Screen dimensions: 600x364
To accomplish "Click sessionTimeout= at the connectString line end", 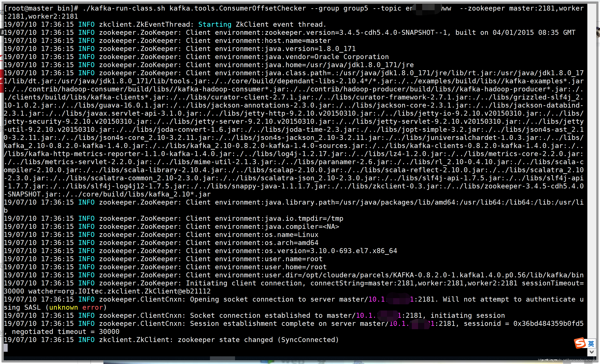I will coord(553,283).
